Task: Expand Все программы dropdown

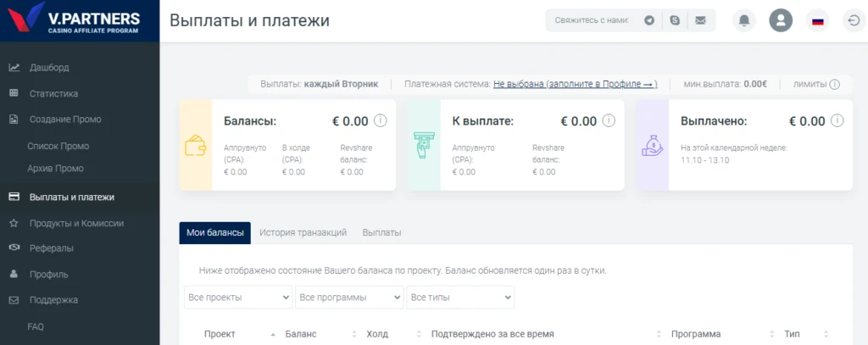Action: (349, 298)
